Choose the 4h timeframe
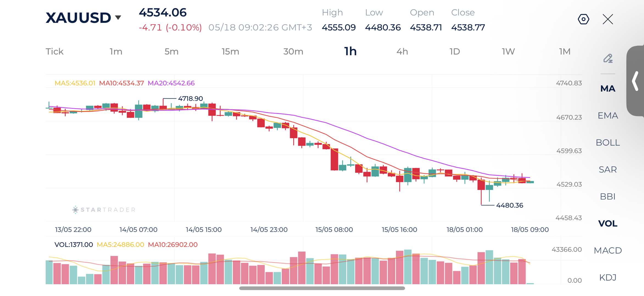Viewport: 644px width, 296px height. [402, 52]
